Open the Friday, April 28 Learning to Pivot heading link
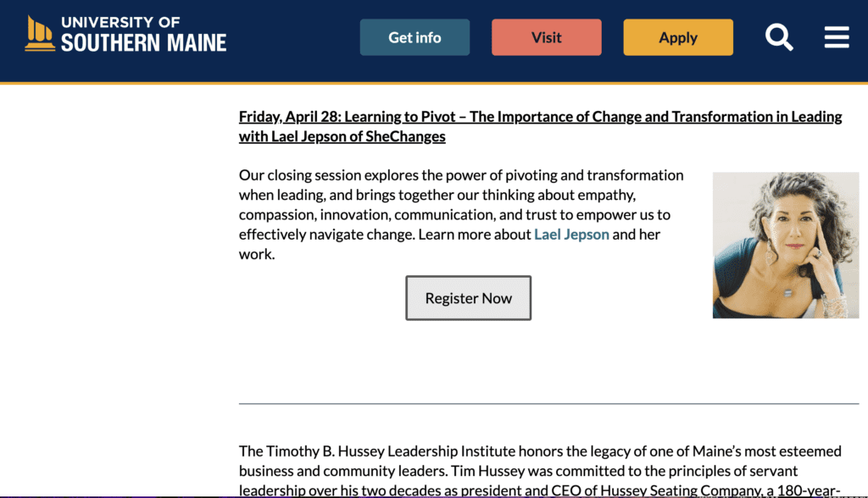 pos(540,126)
